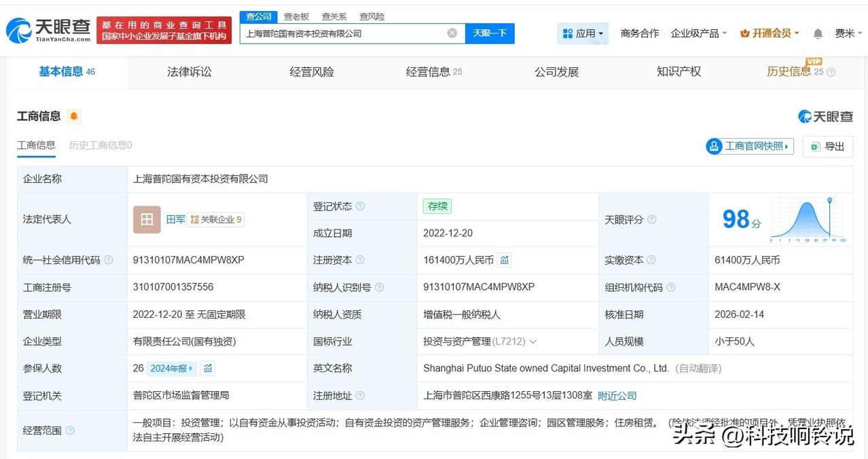Open 关联企业 9 tag
868x459 pixels.
(215, 219)
